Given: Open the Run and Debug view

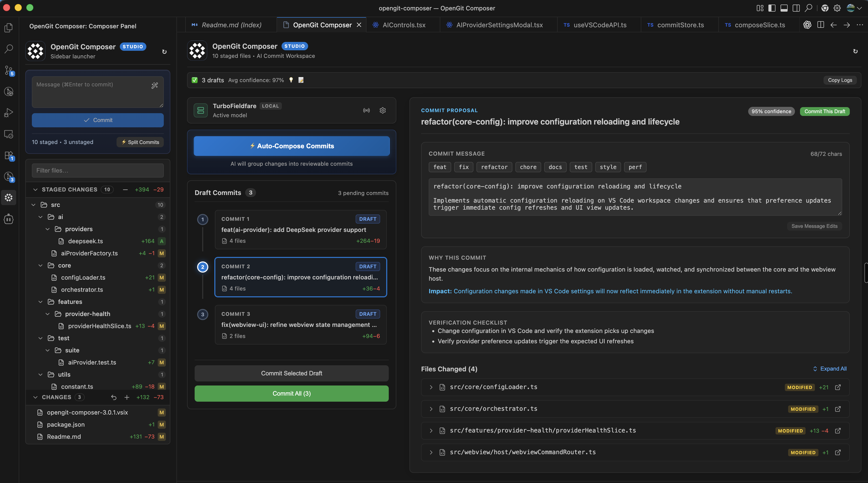Looking at the screenshot, I should [9, 113].
